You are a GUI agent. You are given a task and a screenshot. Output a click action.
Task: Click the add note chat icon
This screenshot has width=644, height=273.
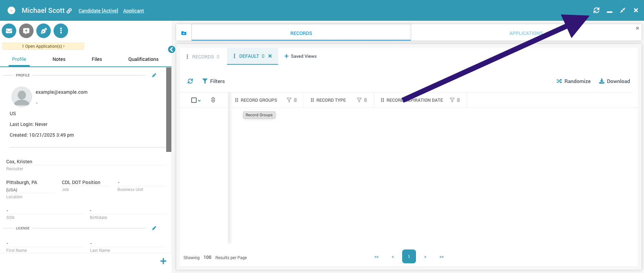[26, 31]
